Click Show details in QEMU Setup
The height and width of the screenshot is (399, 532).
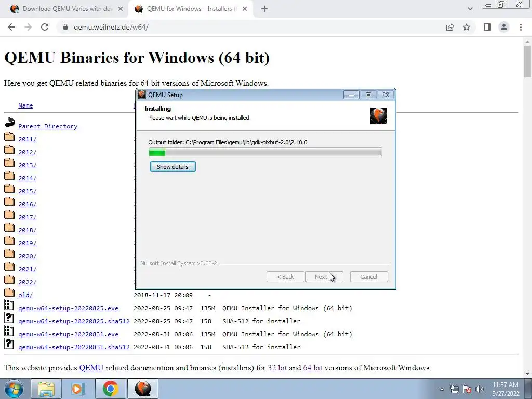(x=172, y=167)
